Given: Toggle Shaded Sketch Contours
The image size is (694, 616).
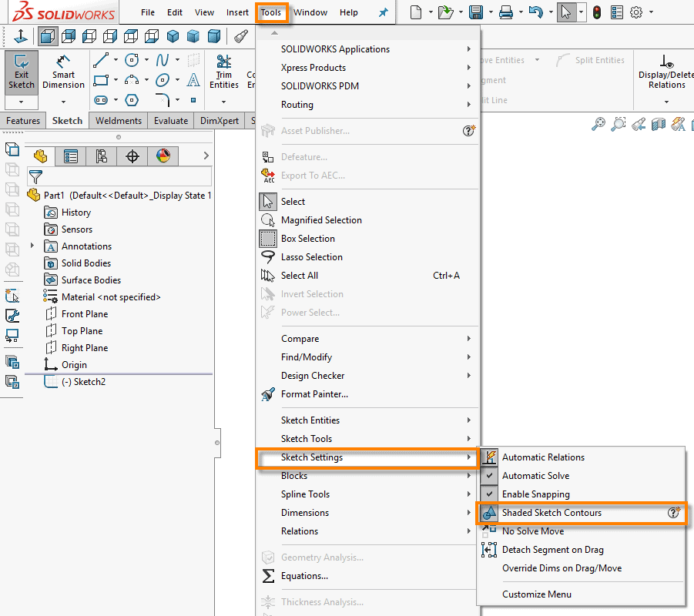Looking at the screenshot, I should pyautogui.click(x=581, y=513).
